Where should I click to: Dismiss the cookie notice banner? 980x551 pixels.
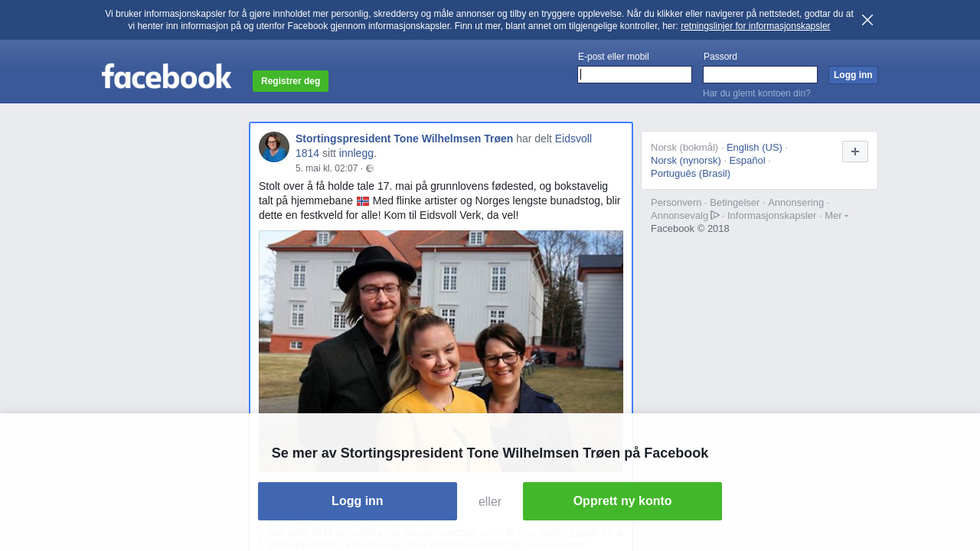click(867, 20)
